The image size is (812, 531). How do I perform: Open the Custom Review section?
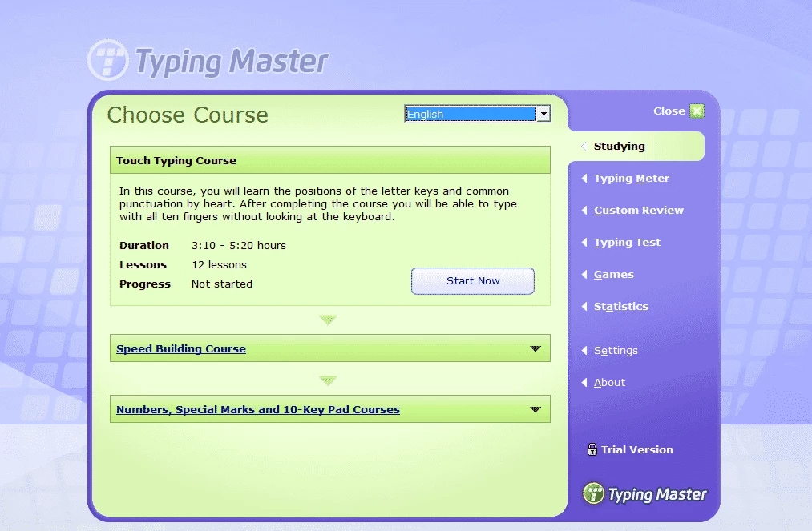pos(638,211)
